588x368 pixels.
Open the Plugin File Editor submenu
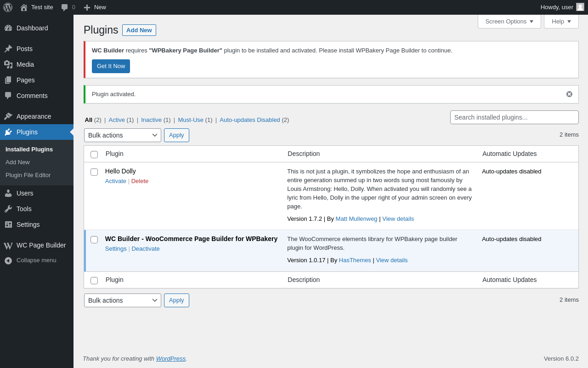point(28,175)
